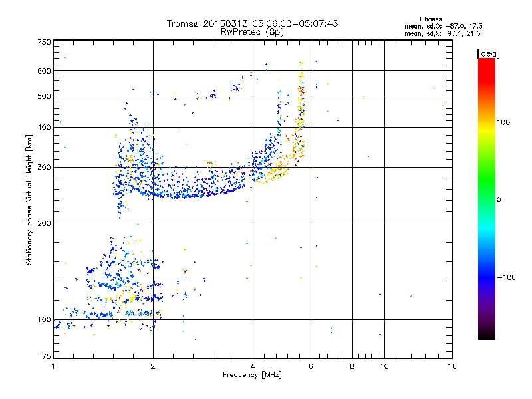Screen dimensions: 532x399
Task: Click the frequency axis tick label "10"
Action: tap(384, 366)
